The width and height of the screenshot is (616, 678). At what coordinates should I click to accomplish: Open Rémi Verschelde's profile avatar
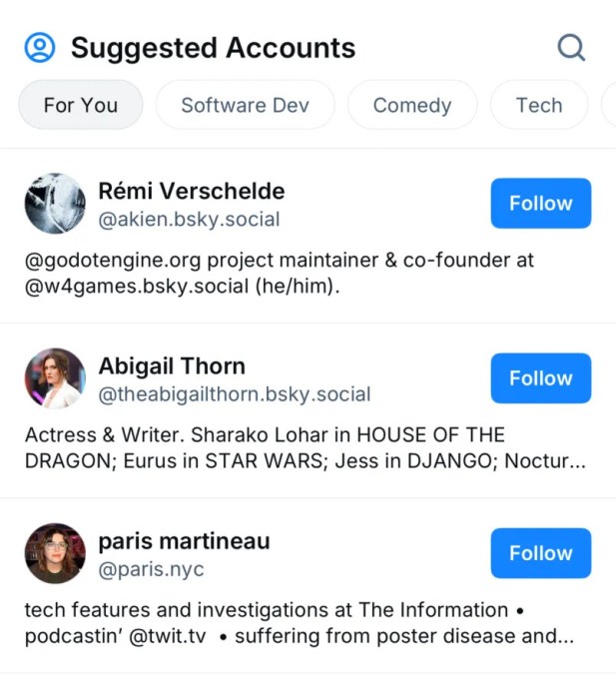point(55,204)
